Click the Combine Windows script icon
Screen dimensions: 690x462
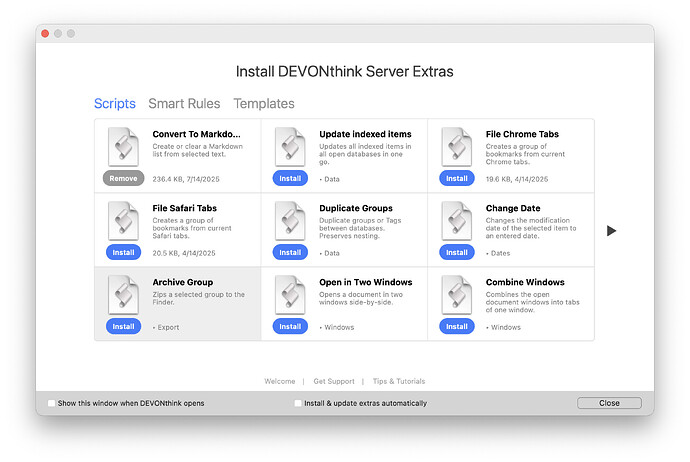click(457, 295)
